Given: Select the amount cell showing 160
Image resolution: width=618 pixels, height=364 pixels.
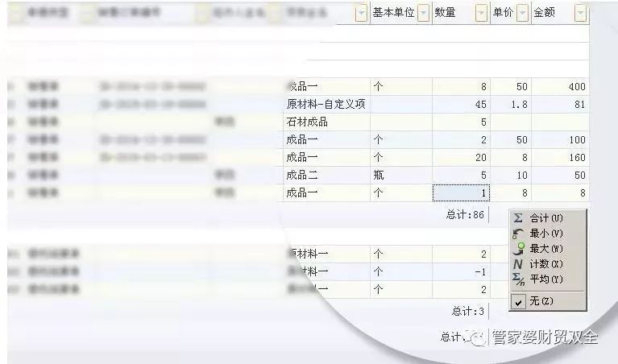Looking at the screenshot, I should pyautogui.click(x=560, y=158).
